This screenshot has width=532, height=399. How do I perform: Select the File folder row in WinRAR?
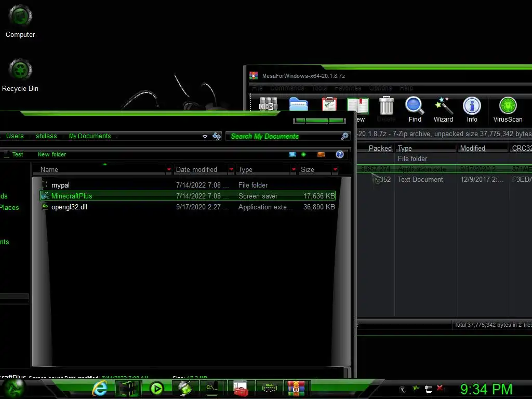coord(445,159)
